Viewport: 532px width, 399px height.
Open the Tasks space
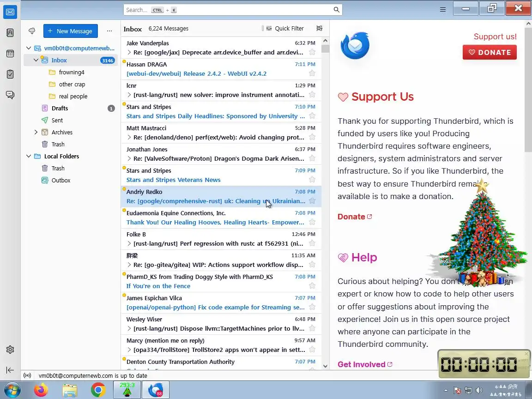[10, 74]
